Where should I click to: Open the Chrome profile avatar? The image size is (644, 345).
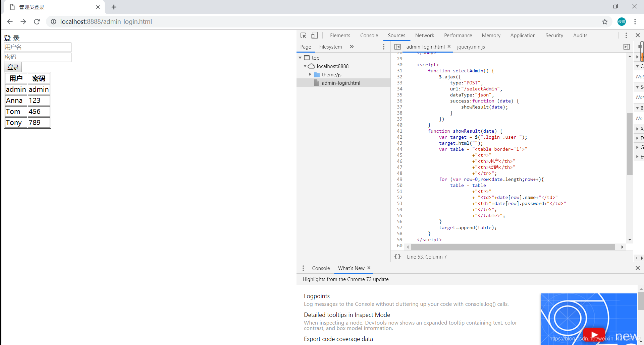tap(622, 22)
